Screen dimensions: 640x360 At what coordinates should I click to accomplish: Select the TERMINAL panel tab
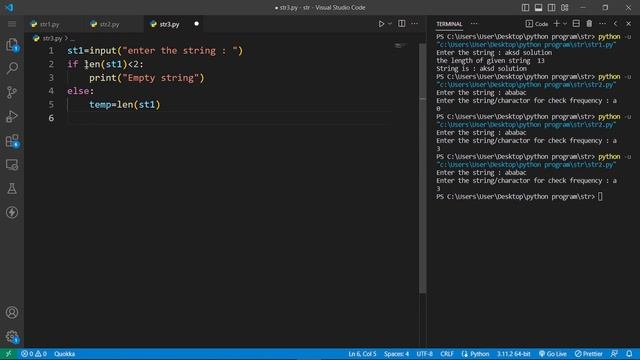point(449,24)
